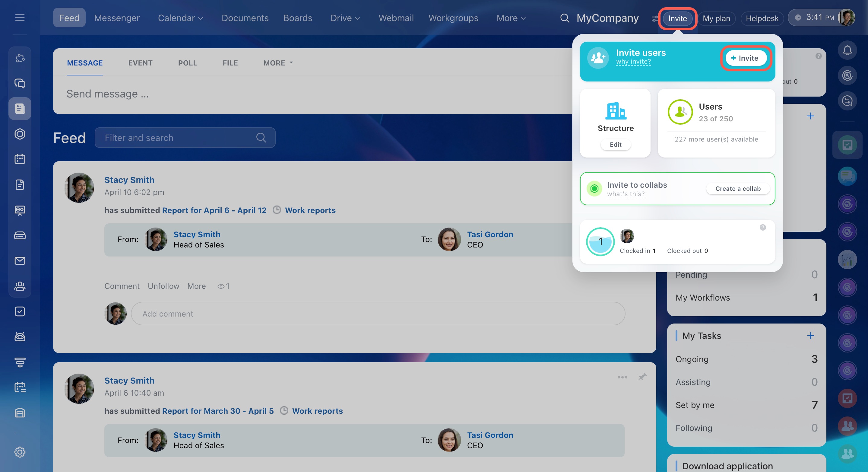Click the notifications bell icon
This screenshot has width=868, height=472.
pos(847,50)
